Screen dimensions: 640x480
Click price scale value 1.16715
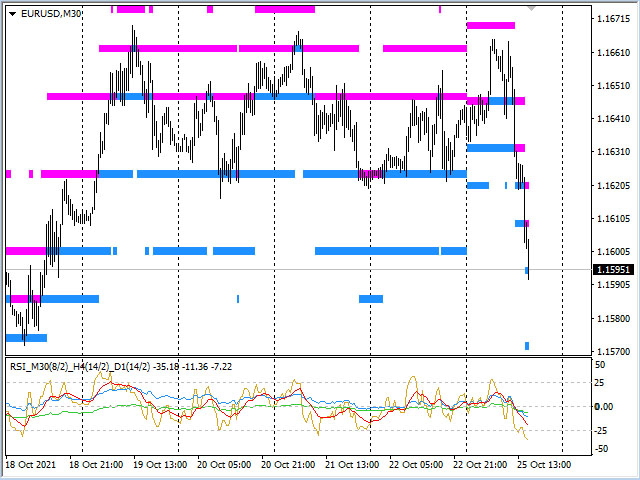point(613,19)
